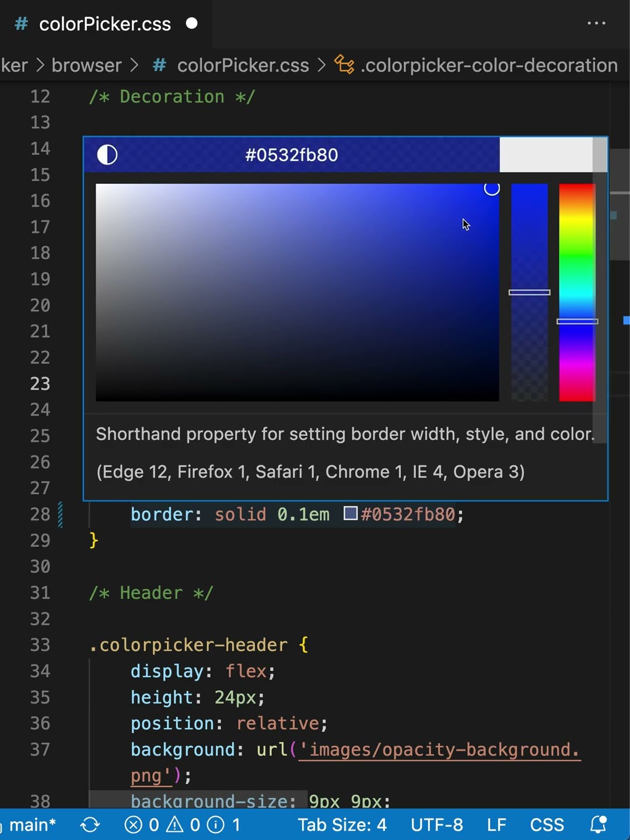The image size is (630, 840).
Task: Click the CSS hash icon on editor tab
Action: pyautogui.click(x=21, y=24)
